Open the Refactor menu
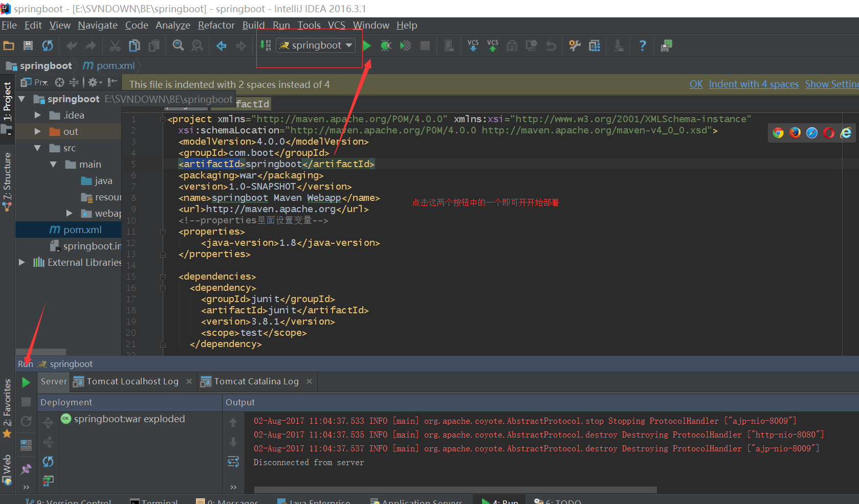Viewport: 859px width, 504px height. click(x=216, y=25)
